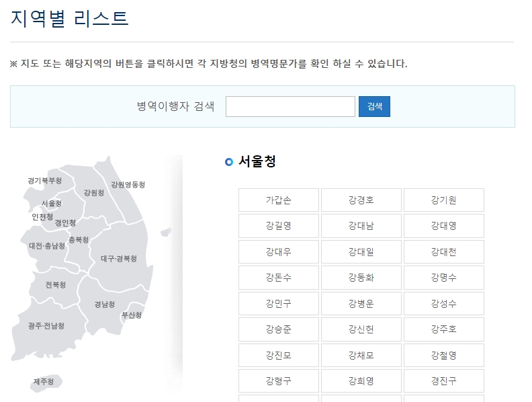Click the 검색 search button

click(374, 107)
